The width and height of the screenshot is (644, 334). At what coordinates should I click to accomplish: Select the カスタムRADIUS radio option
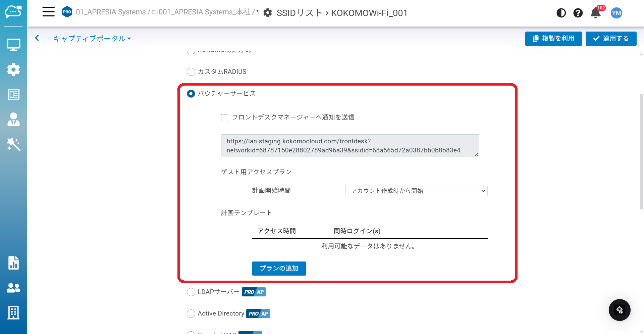coord(191,72)
